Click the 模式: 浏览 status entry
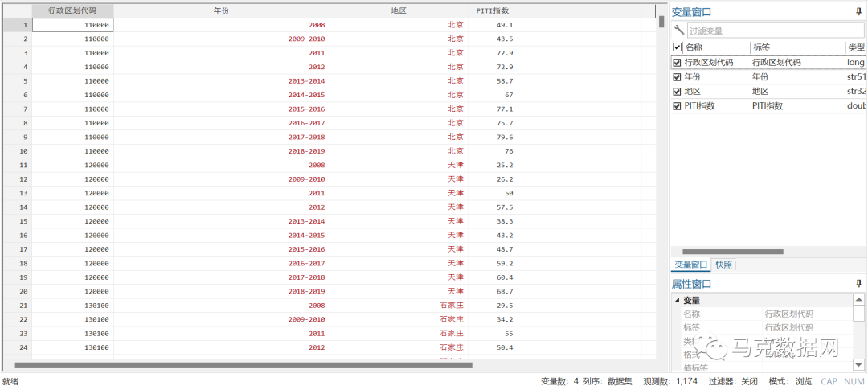 [x=790, y=381]
